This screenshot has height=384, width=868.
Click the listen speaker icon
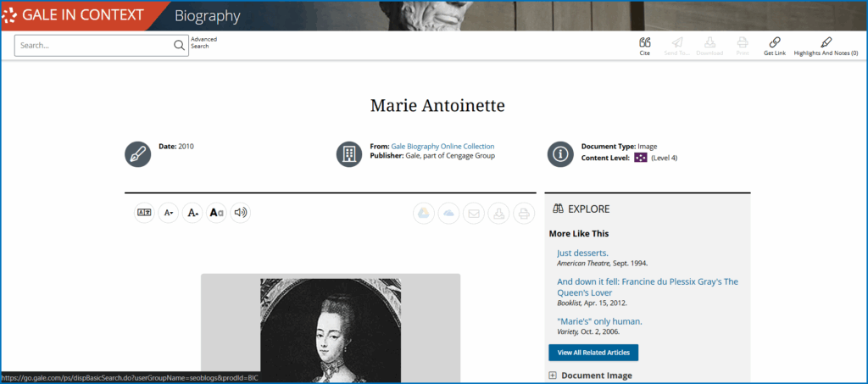pos(241,213)
